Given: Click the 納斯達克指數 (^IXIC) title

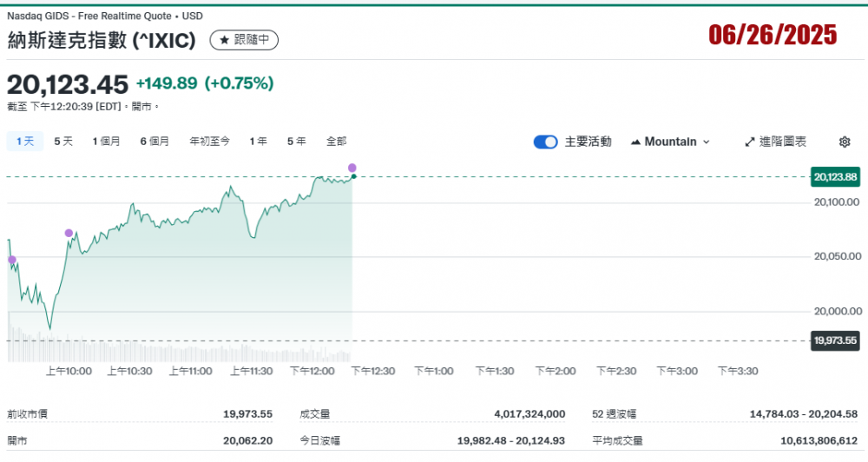Looking at the screenshot, I should [102, 40].
